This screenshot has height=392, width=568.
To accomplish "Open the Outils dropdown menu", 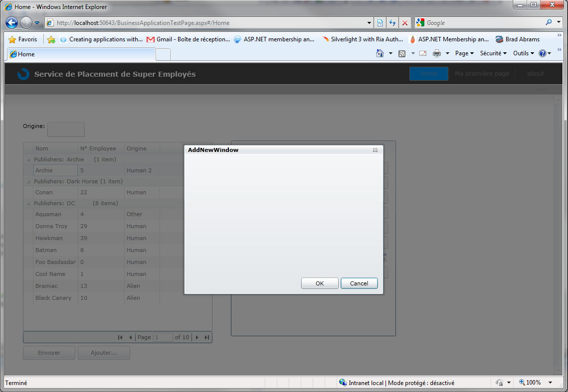I will (x=523, y=53).
